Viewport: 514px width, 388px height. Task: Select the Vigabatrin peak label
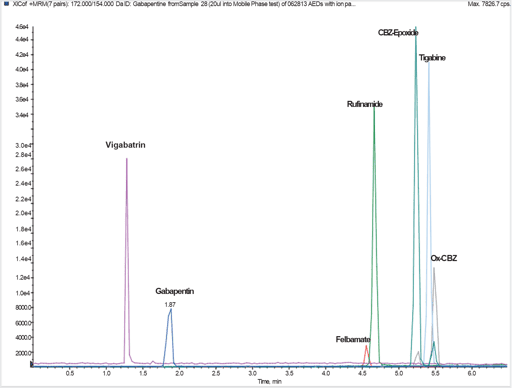pos(125,145)
